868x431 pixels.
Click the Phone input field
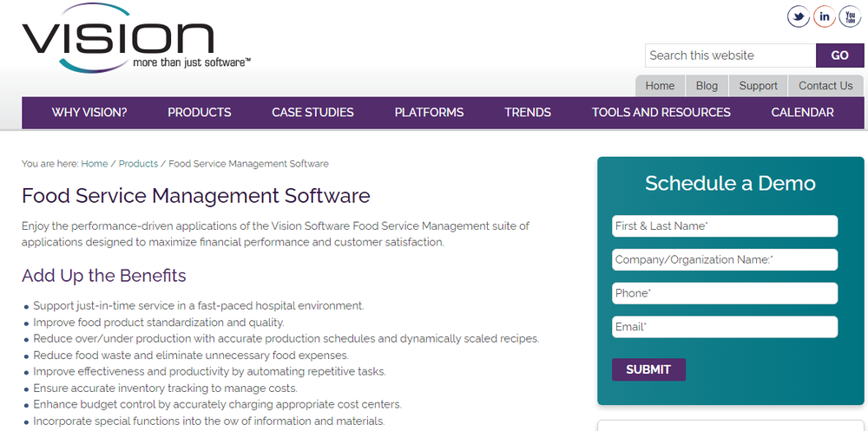point(725,293)
